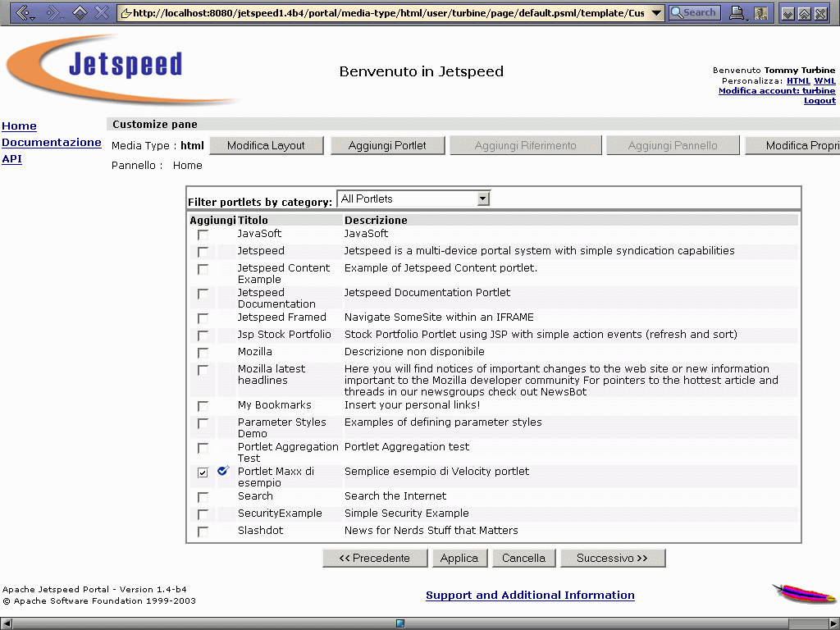Click the Titolo column header
The height and width of the screenshot is (630, 840).
pos(253,220)
